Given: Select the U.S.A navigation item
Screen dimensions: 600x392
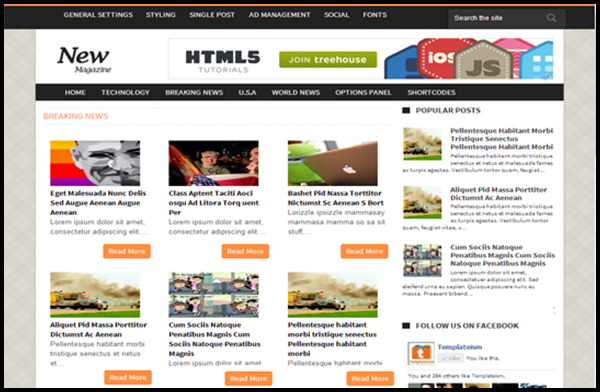Looking at the screenshot, I should pos(247,92).
